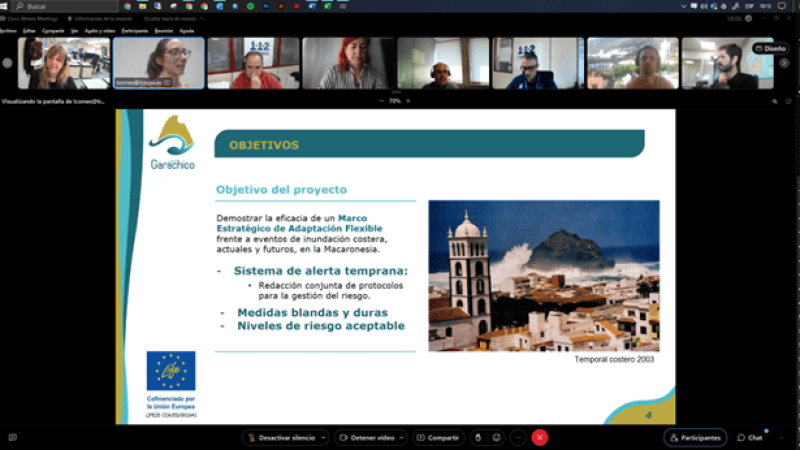Select the red-haired woman's video thumbnail

(348, 63)
